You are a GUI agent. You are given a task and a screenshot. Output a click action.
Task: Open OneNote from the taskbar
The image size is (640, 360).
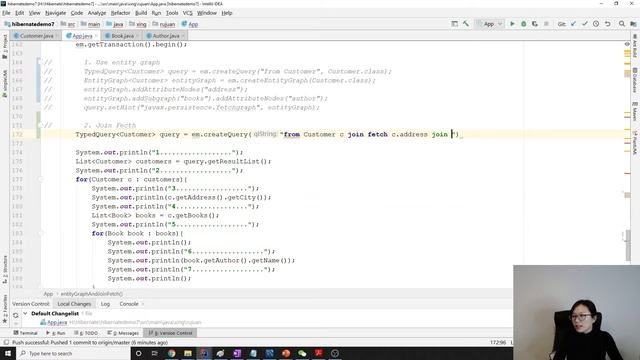pos(237,353)
